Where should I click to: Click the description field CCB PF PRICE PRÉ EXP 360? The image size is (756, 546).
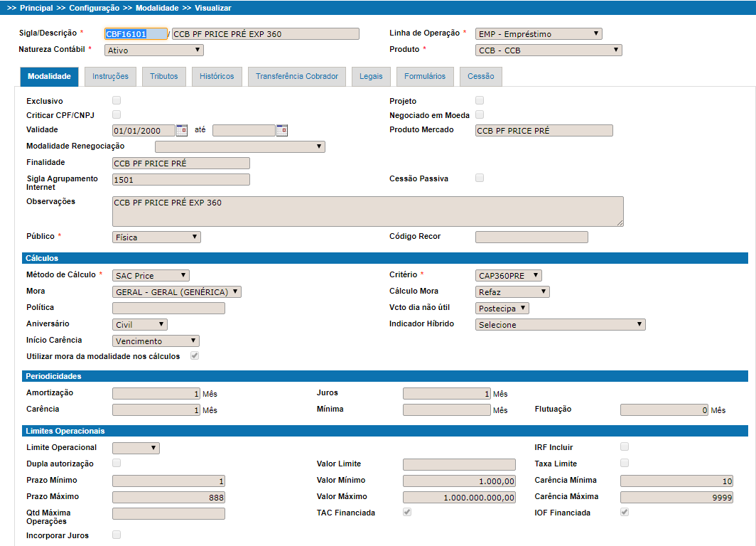[266, 33]
